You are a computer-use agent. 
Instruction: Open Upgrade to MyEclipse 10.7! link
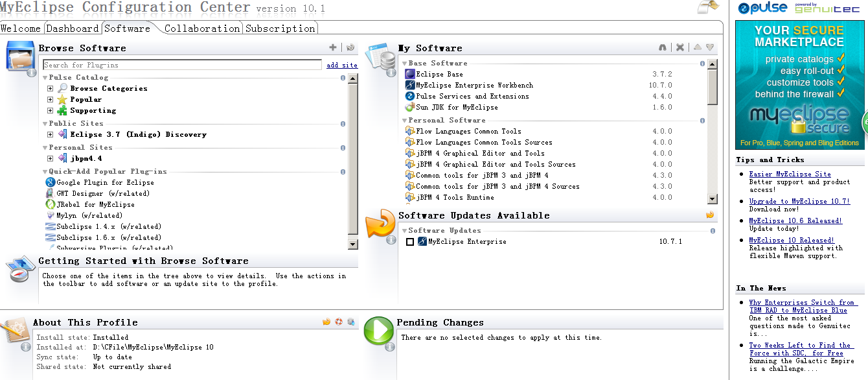(799, 201)
